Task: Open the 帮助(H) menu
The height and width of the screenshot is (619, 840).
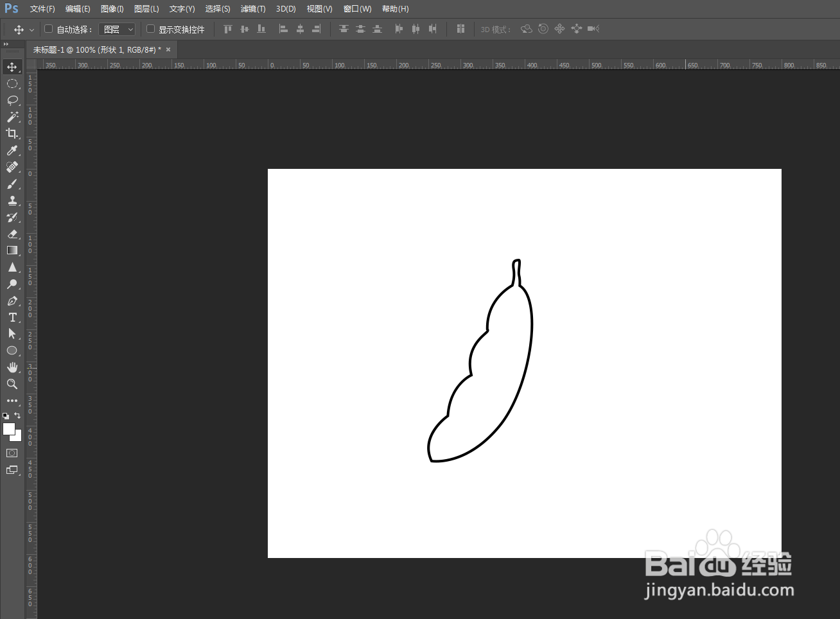Action: (x=395, y=9)
